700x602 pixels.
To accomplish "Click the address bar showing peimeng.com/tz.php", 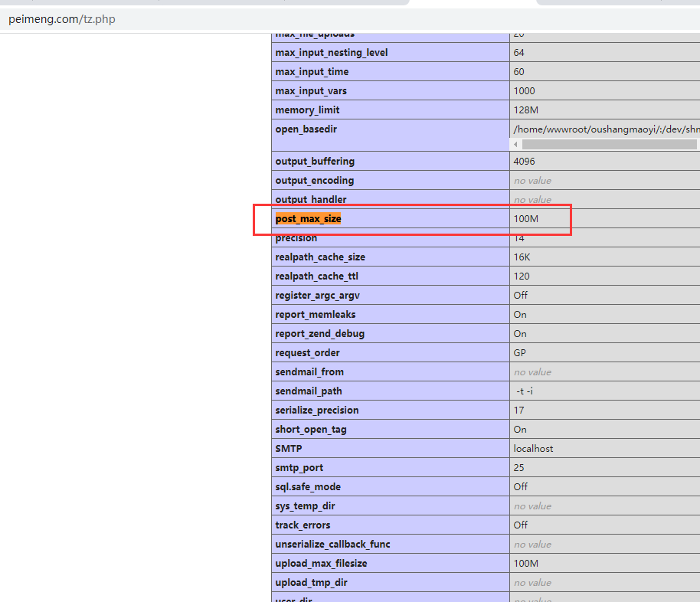I will (61, 19).
